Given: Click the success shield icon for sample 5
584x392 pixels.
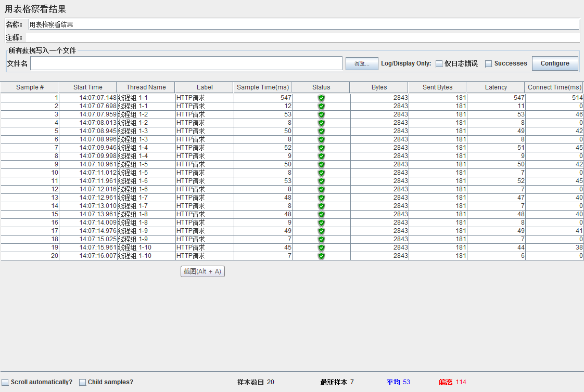Looking at the screenshot, I should coord(321,131).
